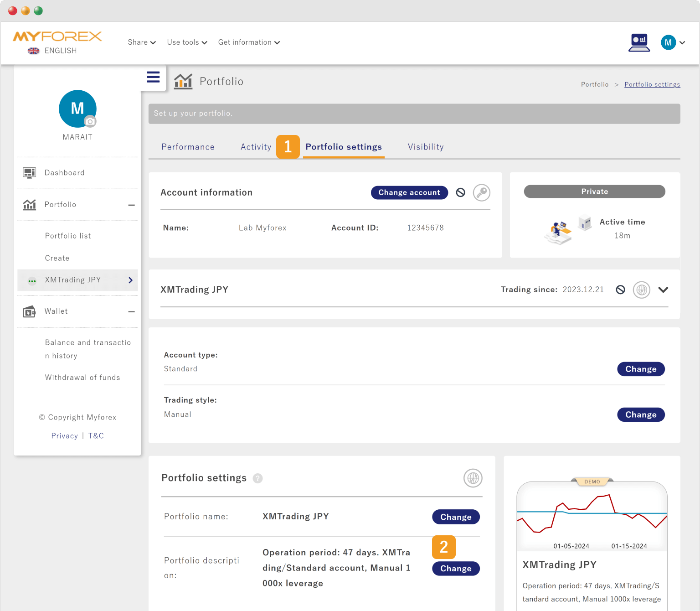Switch to the Visibility tab

click(426, 147)
